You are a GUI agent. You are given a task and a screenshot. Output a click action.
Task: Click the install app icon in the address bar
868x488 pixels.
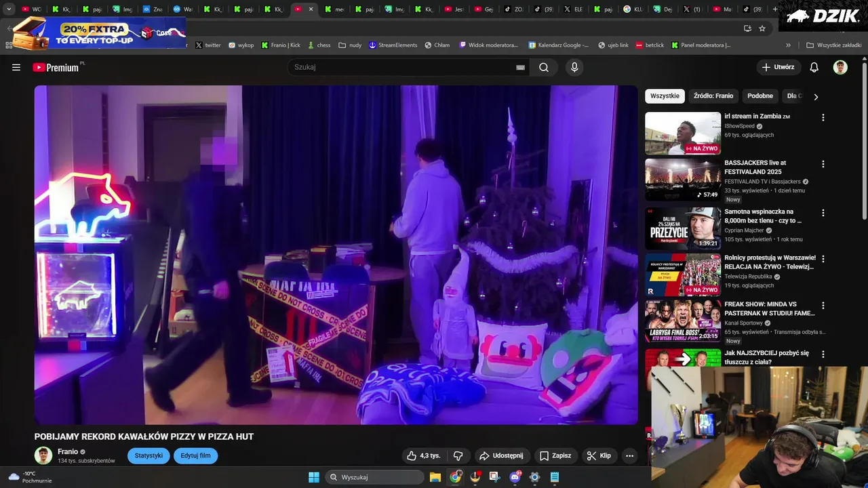tap(747, 28)
